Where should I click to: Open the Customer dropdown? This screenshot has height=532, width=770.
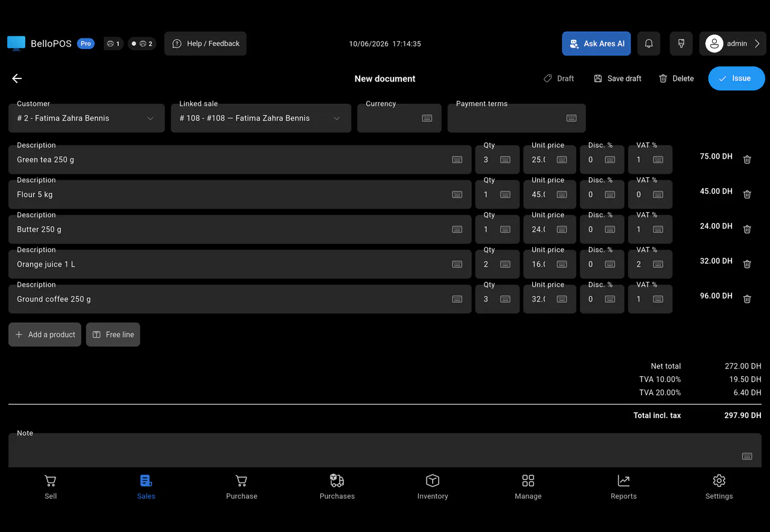[86, 118]
